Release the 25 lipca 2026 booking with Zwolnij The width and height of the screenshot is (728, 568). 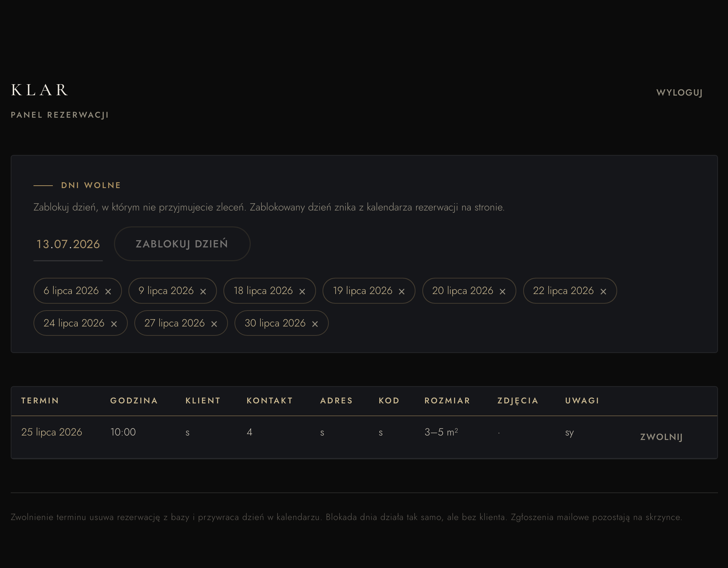[x=661, y=437]
